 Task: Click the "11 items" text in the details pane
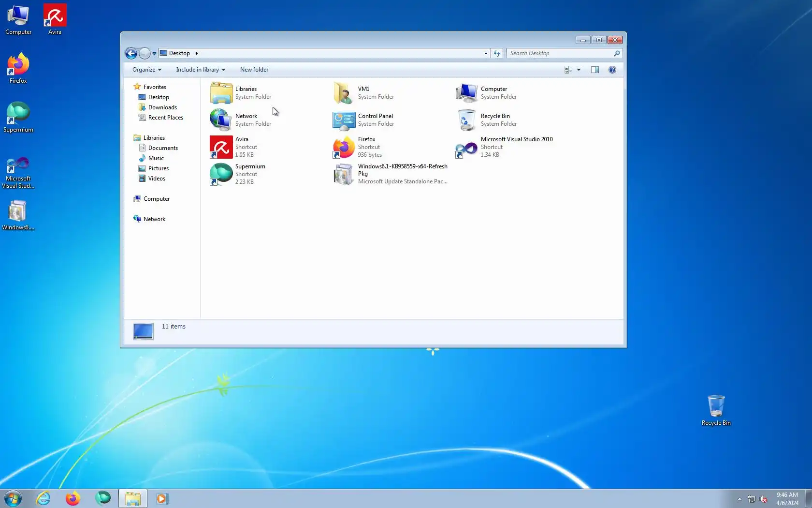174,327
